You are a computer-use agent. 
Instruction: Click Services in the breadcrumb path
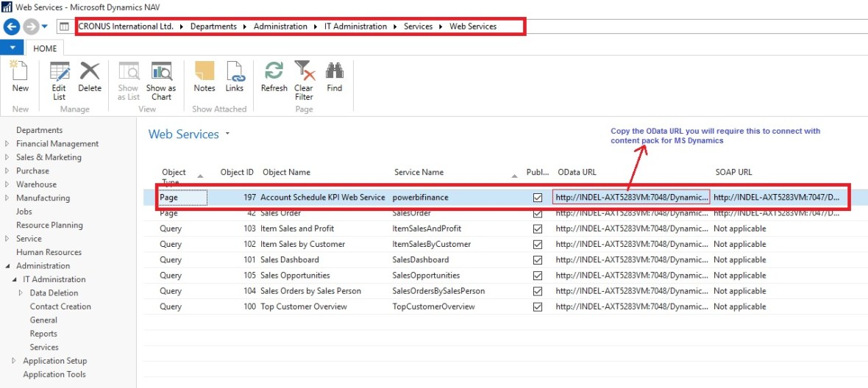(418, 26)
